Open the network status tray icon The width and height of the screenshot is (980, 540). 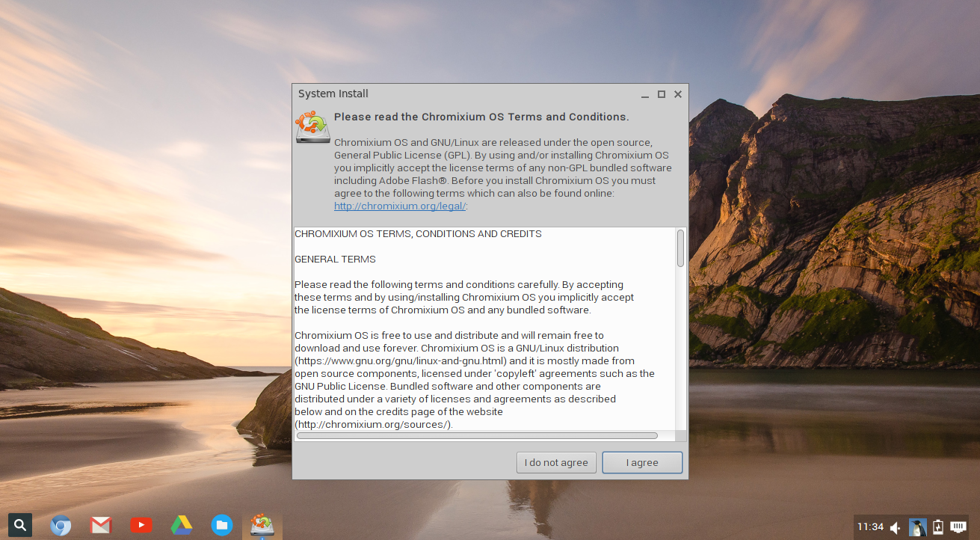coord(958,527)
